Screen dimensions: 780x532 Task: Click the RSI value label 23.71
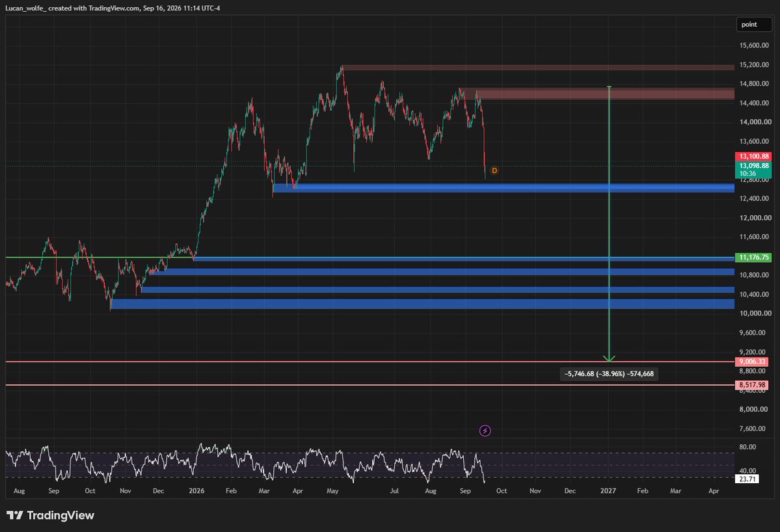(x=747, y=479)
